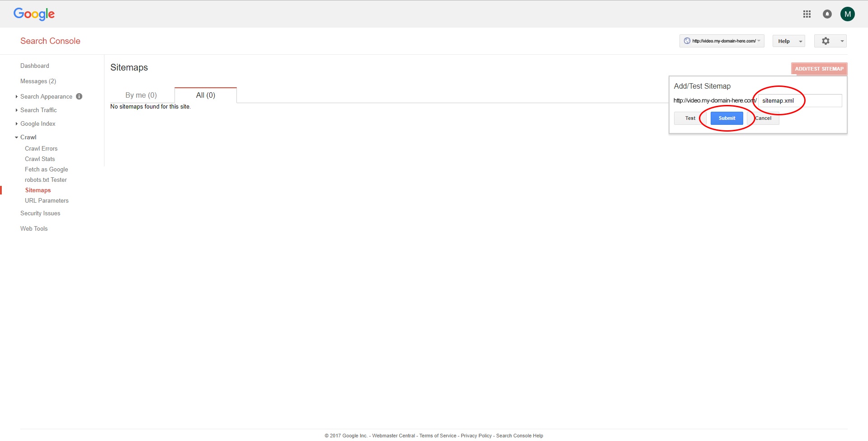Open the Privacy Policy footer link
This screenshot has height=441, width=868.
pos(476,436)
